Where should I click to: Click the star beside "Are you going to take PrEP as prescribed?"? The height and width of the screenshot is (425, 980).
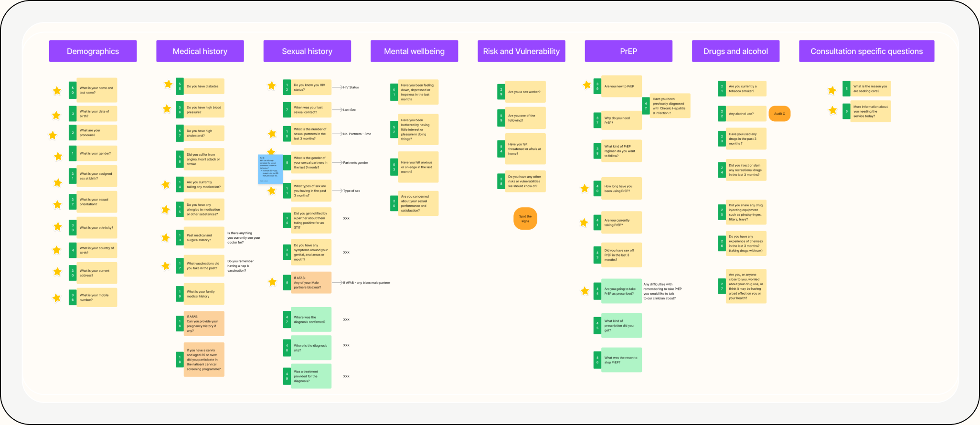tap(585, 291)
